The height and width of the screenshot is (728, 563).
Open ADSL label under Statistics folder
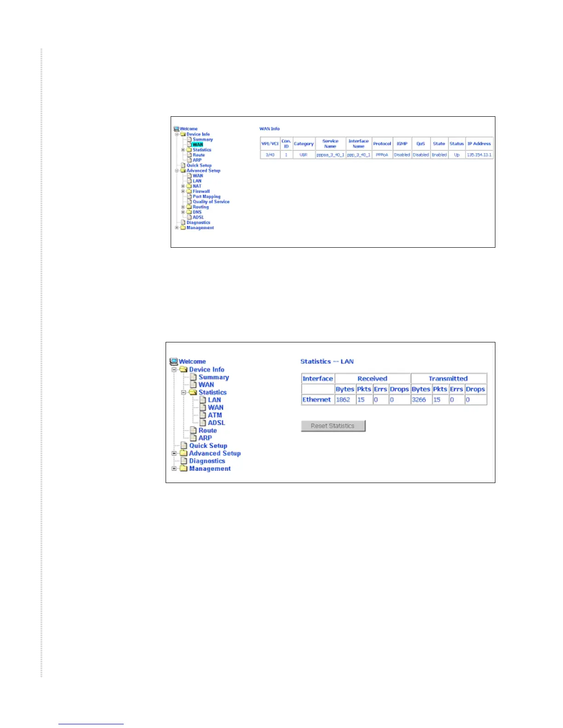click(216, 423)
